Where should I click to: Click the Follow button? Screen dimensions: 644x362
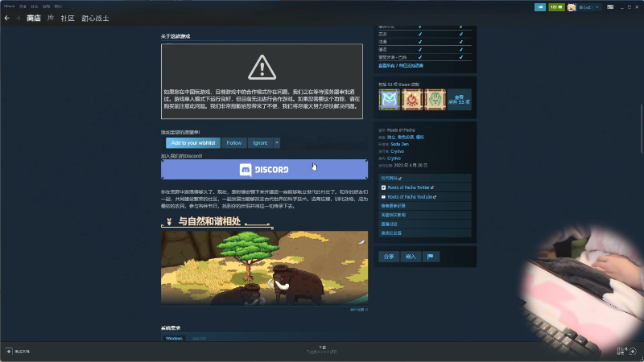(234, 143)
